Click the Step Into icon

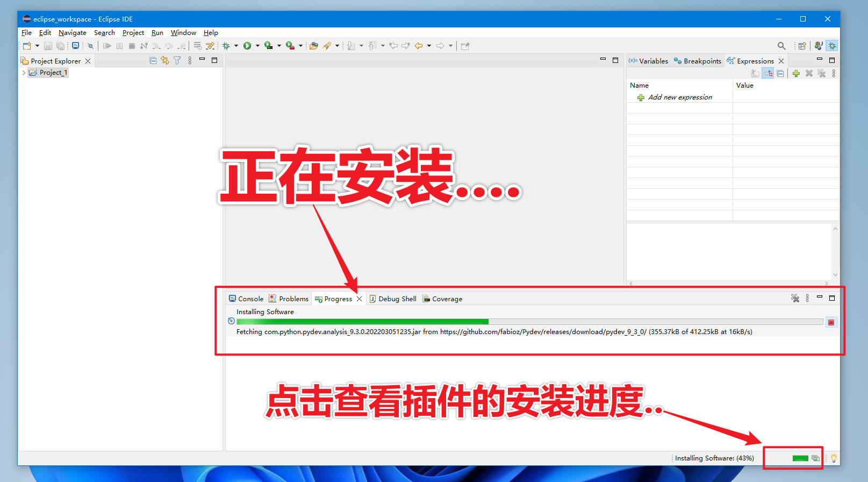pyautogui.click(x=156, y=46)
